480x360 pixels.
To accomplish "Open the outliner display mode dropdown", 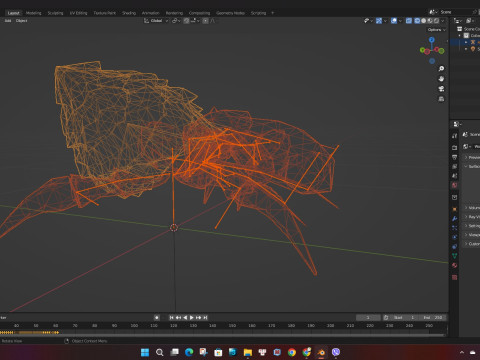I will click(x=458, y=21).
